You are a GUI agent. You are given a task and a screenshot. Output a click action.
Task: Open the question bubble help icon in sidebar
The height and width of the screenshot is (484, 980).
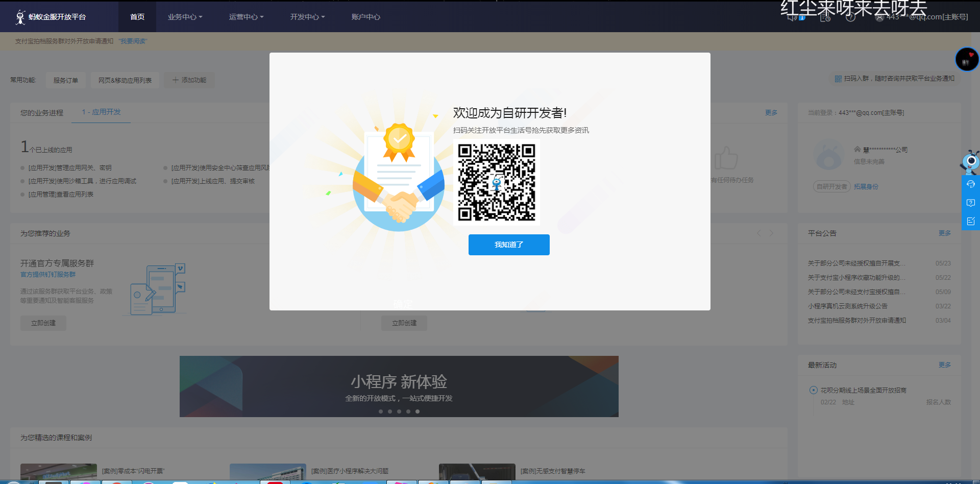971,203
